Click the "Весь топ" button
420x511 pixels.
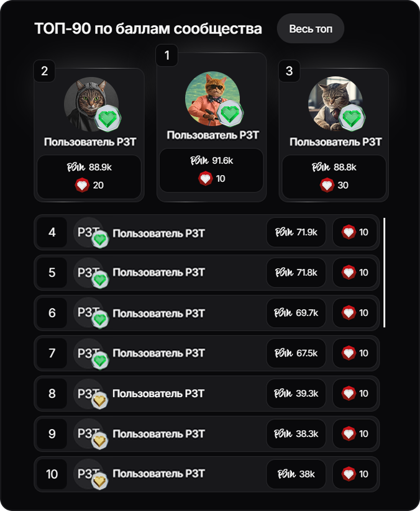[x=311, y=29]
